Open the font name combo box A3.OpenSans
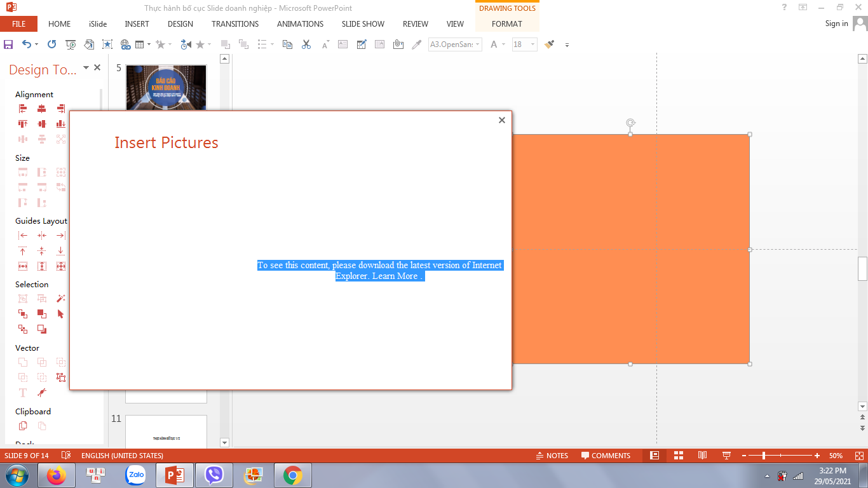 point(455,44)
